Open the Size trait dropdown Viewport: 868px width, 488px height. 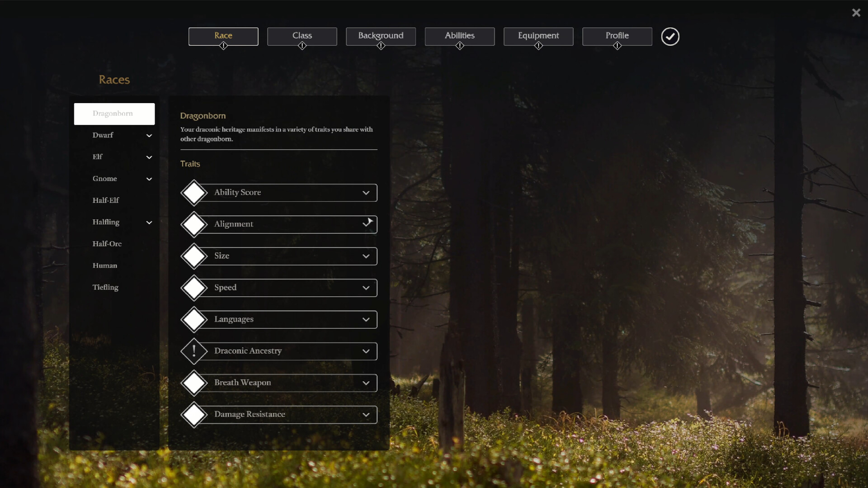click(x=366, y=256)
